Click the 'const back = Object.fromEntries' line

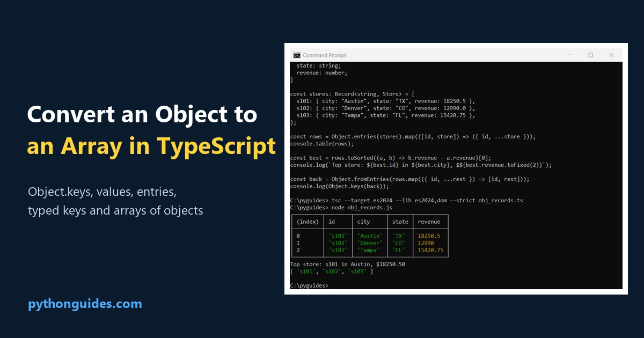tap(409, 180)
